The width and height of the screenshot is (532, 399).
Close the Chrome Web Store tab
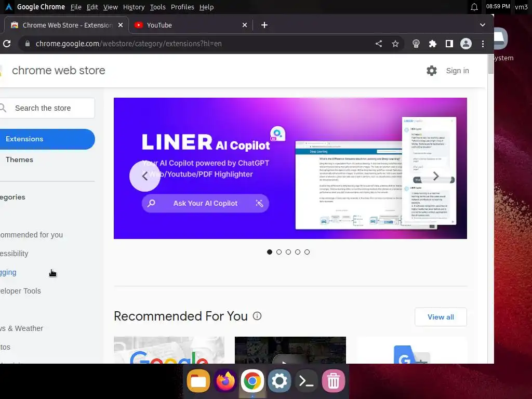121,25
